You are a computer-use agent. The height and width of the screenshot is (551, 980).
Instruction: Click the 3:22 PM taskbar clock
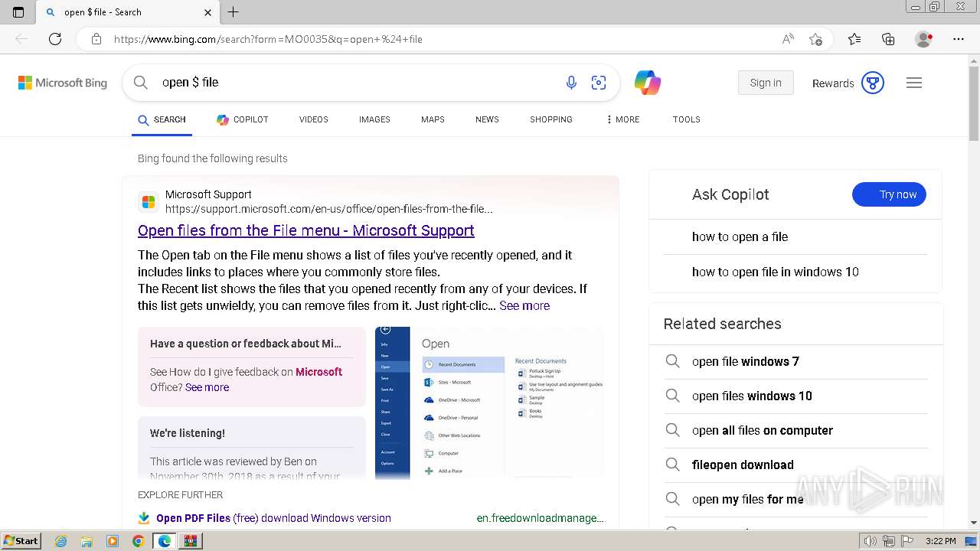click(x=940, y=541)
